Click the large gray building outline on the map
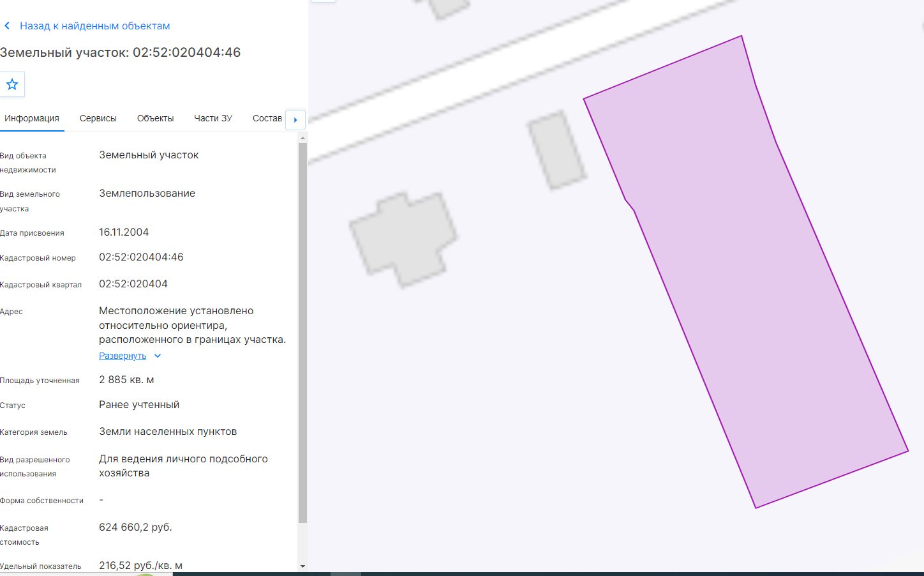 tap(403, 239)
